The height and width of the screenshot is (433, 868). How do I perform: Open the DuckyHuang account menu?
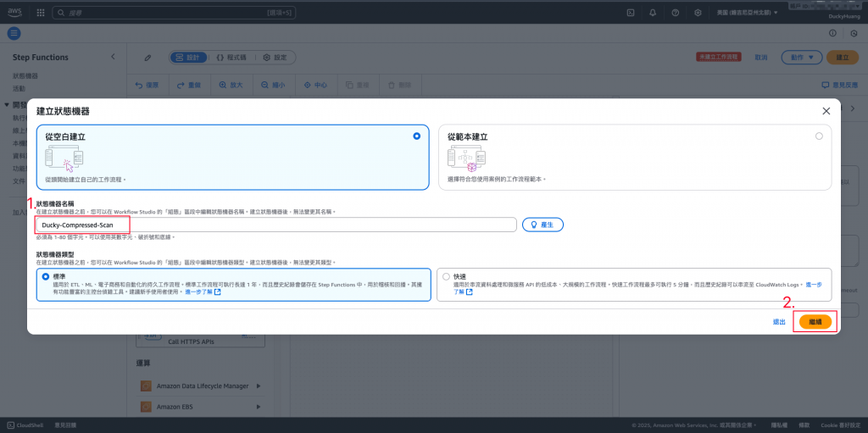pos(843,16)
